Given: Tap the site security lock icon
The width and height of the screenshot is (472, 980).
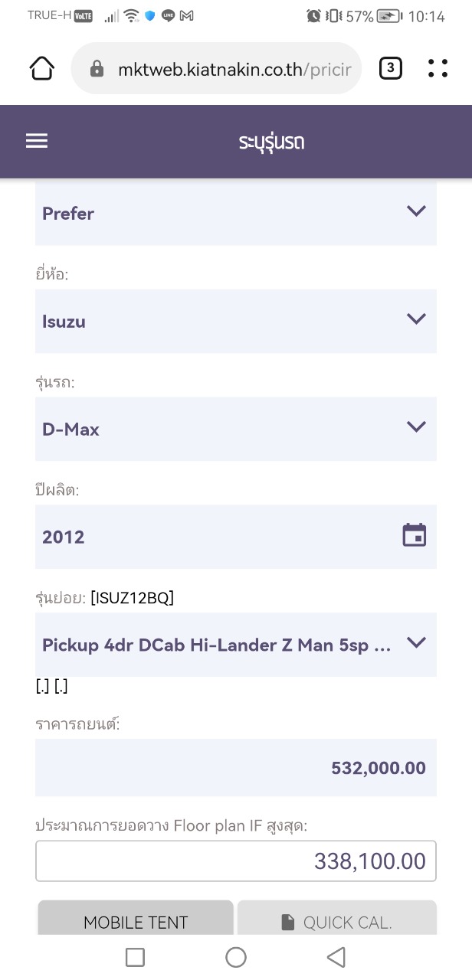Looking at the screenshot, I should point(97,70).
